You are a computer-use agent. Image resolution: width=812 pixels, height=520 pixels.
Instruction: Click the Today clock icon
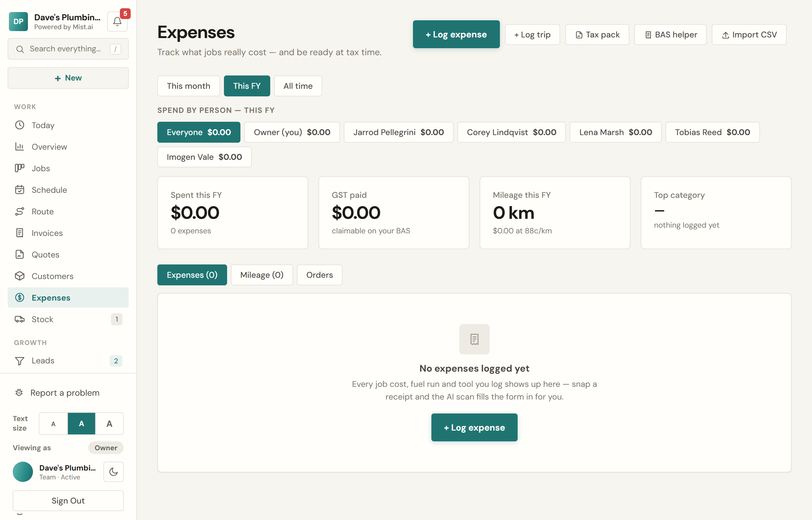tap(20, 125)
